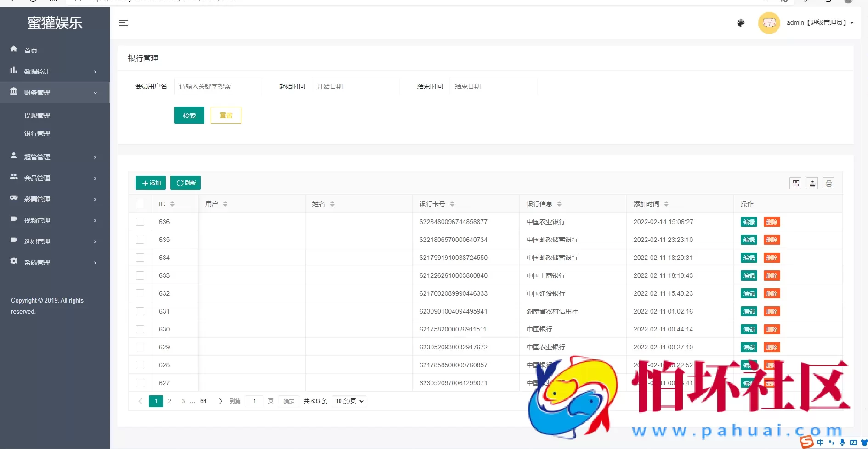Screen dimensions: 868x449
Task: Select the 首页 home icon
Action: (13, 50)
